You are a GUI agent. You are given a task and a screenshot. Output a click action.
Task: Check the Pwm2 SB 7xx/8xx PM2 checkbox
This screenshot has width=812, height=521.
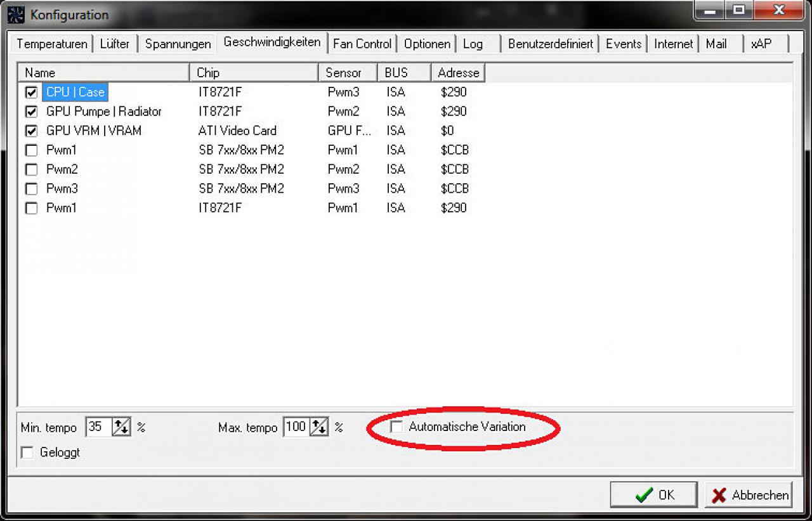point(31,170)
